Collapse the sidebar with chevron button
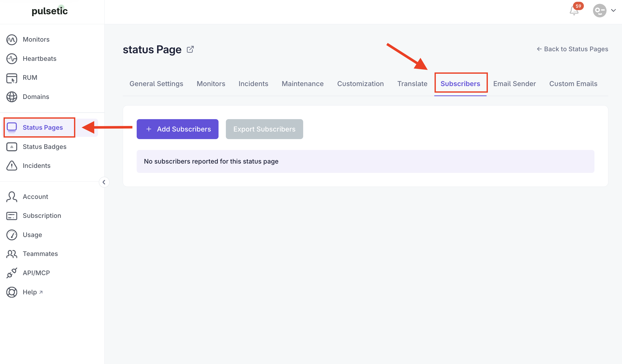This screenshot has height=364, width=622. pyautogui.click(x=104, y=182)
